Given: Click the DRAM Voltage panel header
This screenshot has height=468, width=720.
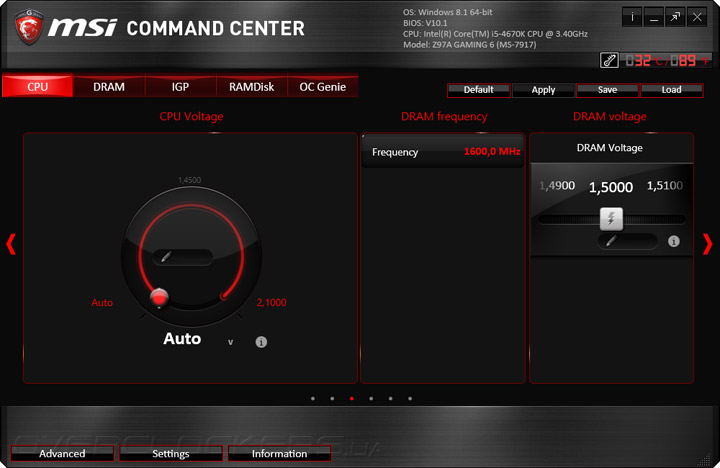Looking at the screenshot, I should coord(611,148).
